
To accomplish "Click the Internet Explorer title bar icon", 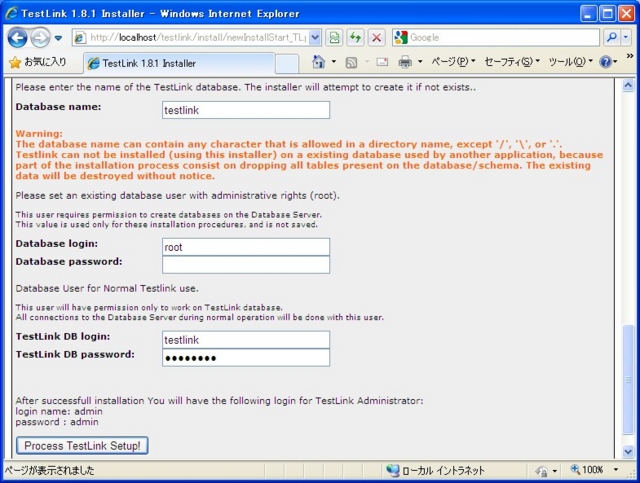I will (11, 13).
